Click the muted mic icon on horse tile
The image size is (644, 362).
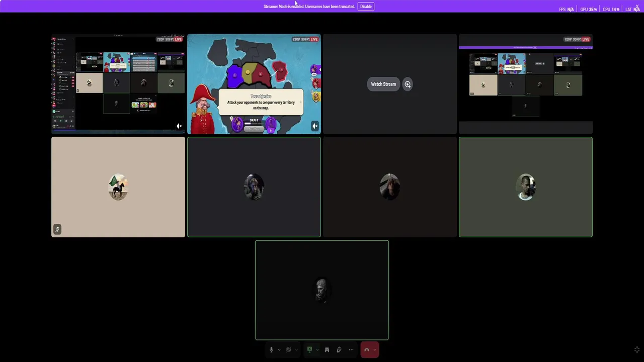click(x=57, y=229)
